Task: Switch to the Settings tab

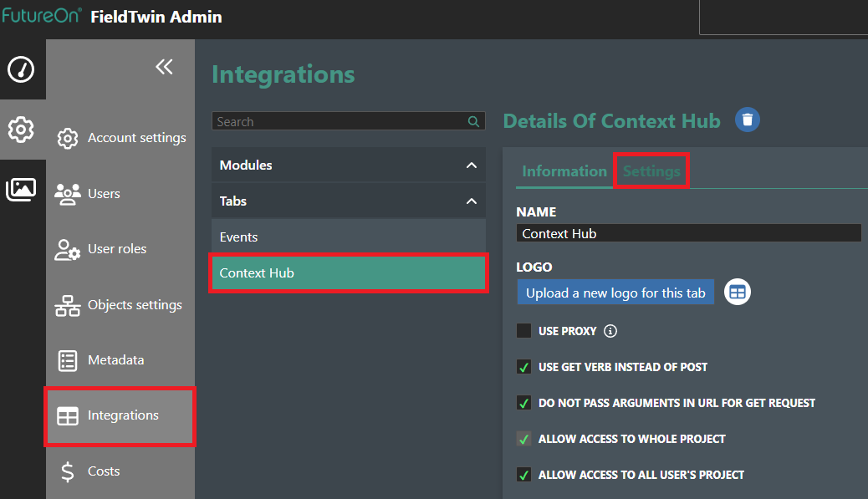Action: [x=651, y=171]
